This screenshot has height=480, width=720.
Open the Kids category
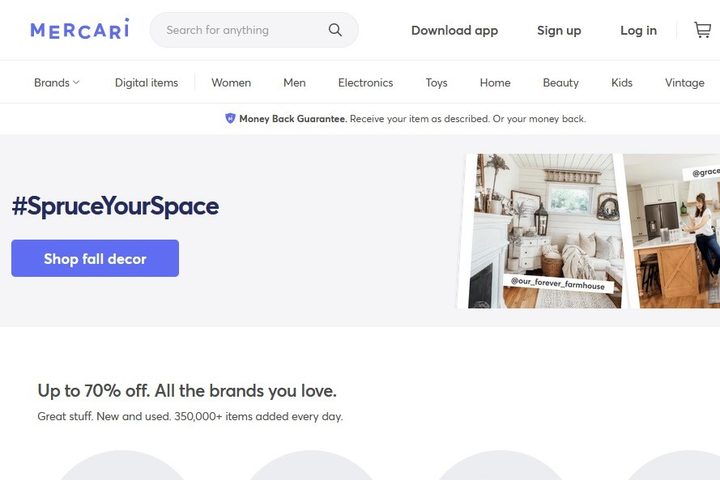pos(622,83)
